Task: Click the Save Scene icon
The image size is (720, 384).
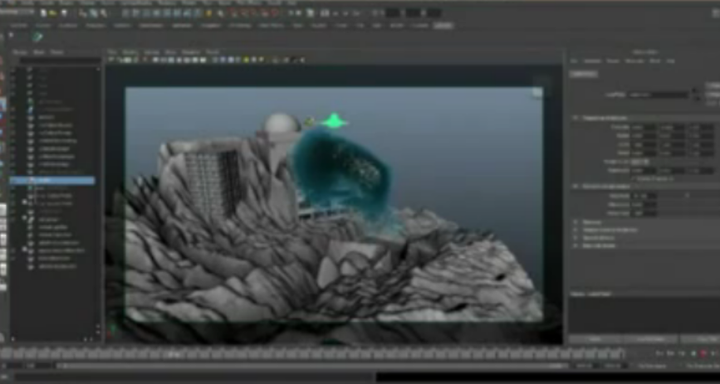Action: 64,13
